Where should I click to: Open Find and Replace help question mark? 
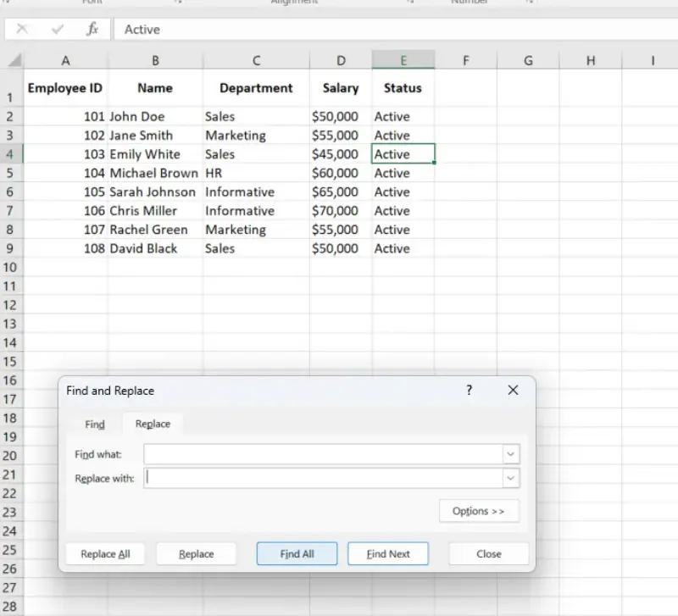470,390
